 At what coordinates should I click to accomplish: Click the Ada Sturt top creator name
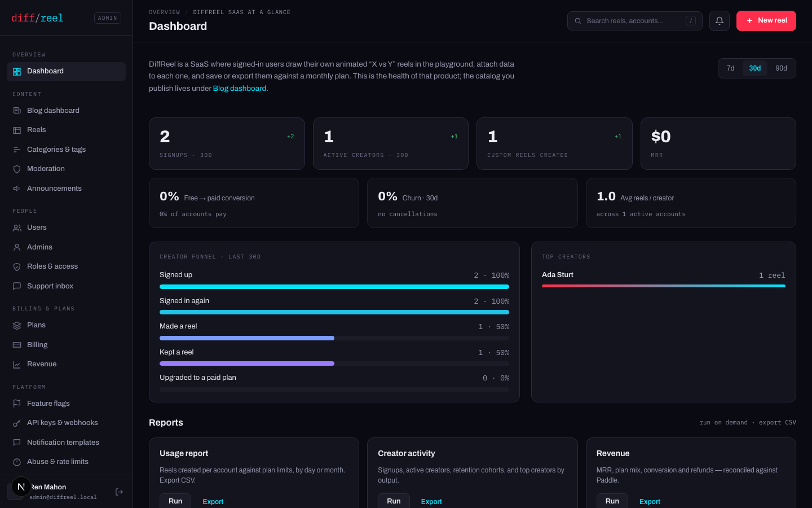pyautogui.click(x=558, y=275)
